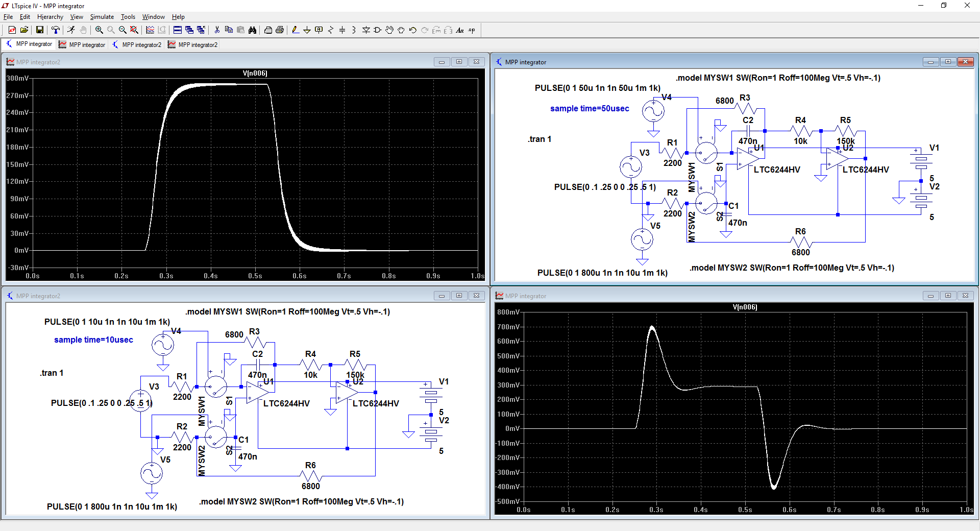Open the Hierarchy menu
980x531 pixels.
(x=50, y=17)
